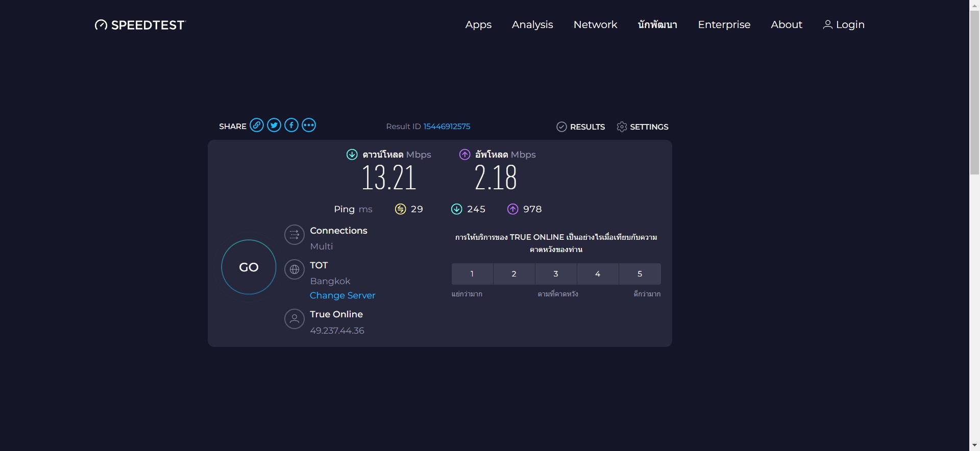Open the Enterprise menu
The height and width of the screenshot is (451, 980).
(x=724, y=25)
